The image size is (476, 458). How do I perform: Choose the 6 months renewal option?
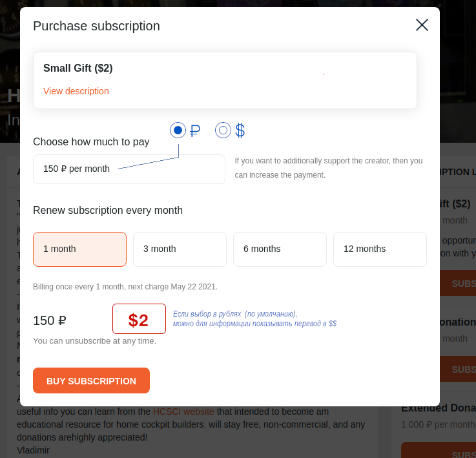(280, 249)
